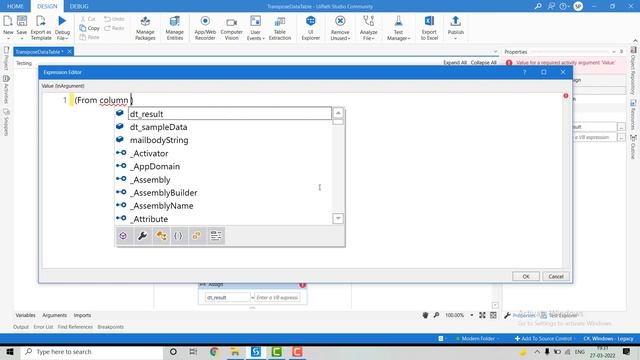
Task: Open the Error List tab
Action: click(x=43, y=327)
